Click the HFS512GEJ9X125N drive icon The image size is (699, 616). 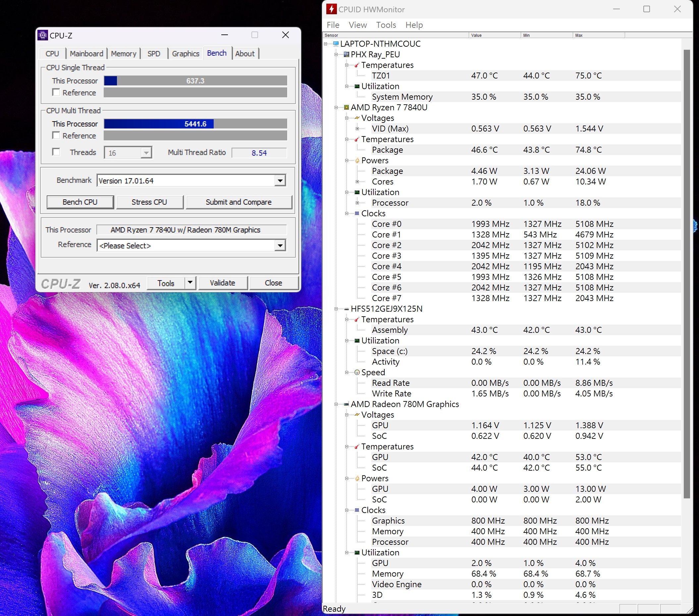pyautogui.click(x=347, y=309)
